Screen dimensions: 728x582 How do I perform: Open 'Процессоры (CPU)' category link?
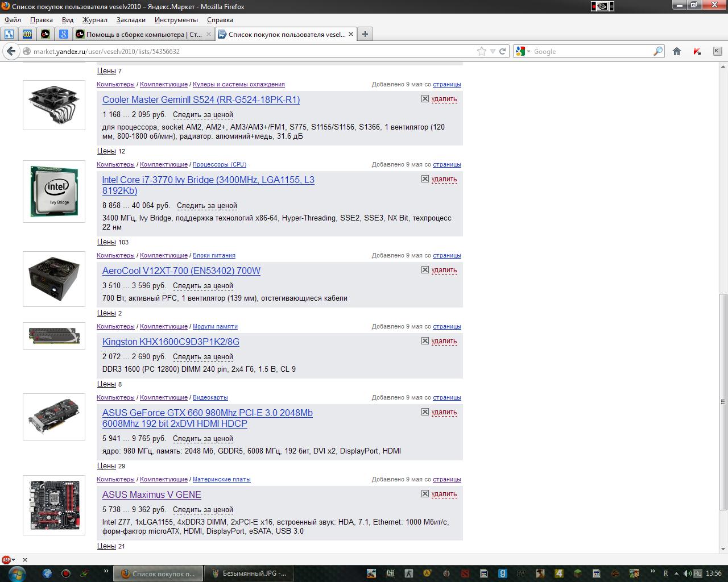pos(220,164)
